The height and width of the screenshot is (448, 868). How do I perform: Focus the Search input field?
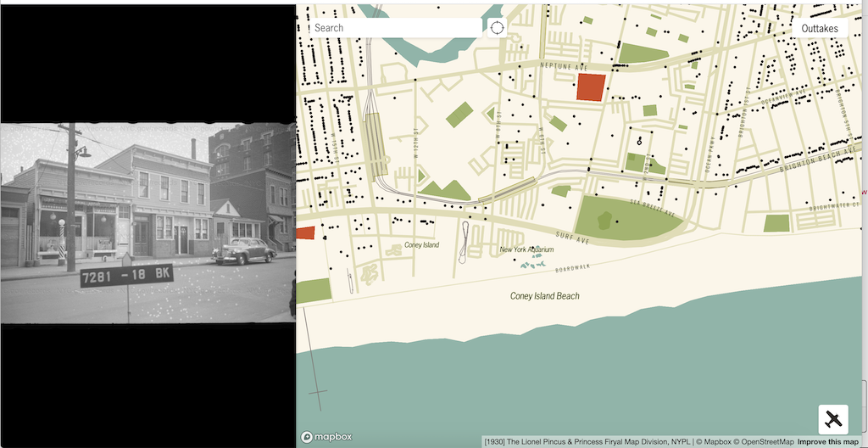pos(394,28)
